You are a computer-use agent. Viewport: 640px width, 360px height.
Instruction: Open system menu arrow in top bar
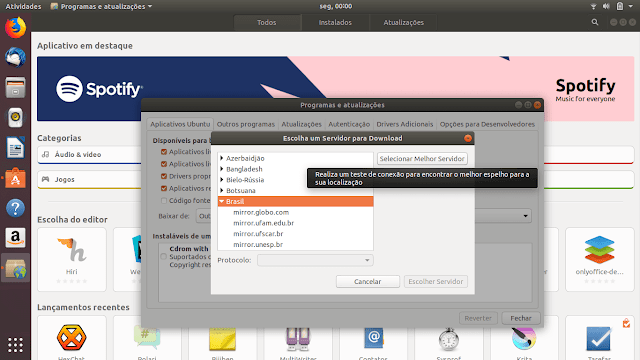pyautogui.click(x=631, y=6)
